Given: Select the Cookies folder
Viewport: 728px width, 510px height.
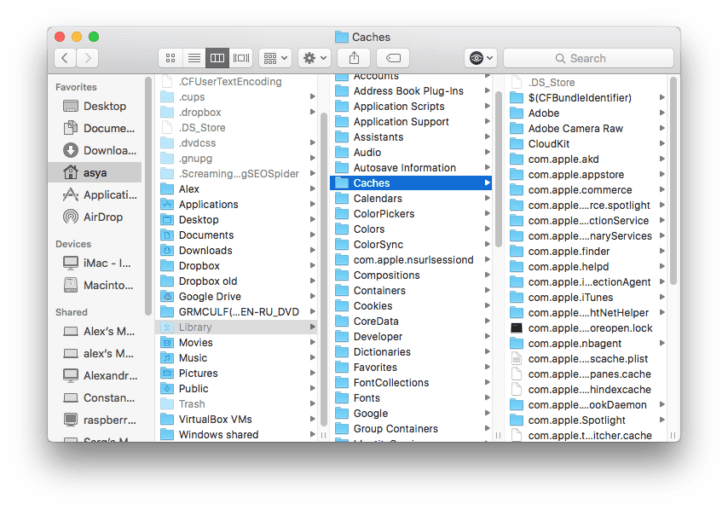Looking at the screenshot, I should pyautogui.click(x=411, y=306).
